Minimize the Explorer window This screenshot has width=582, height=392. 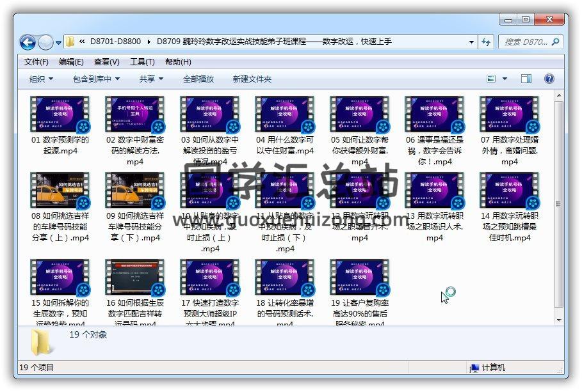508,19
